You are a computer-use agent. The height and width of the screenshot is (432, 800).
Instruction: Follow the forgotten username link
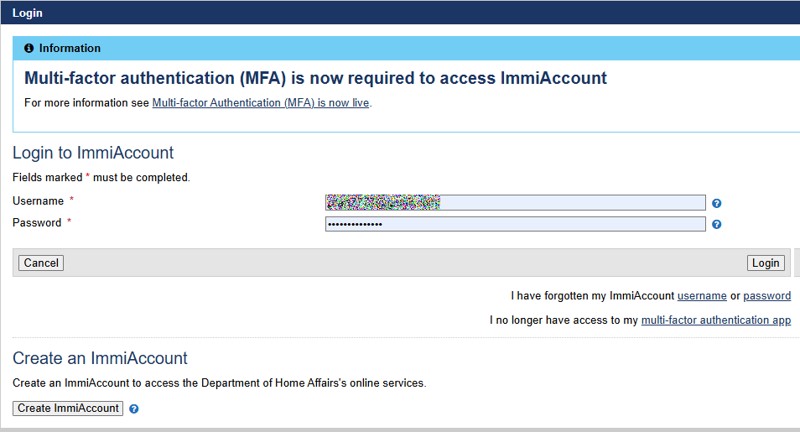pyautogui.click(x=702, y=296)
